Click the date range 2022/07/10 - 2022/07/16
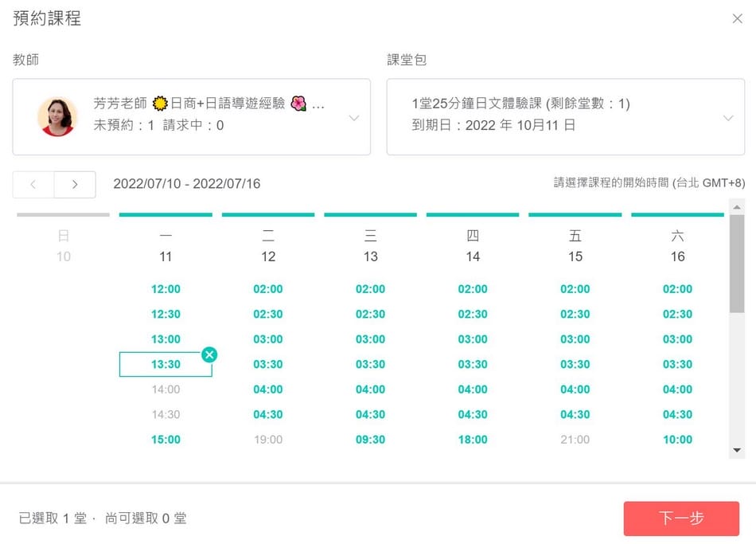Image resolution: width=756 pixels, height=544 pixels. click(x=186, y=184)
